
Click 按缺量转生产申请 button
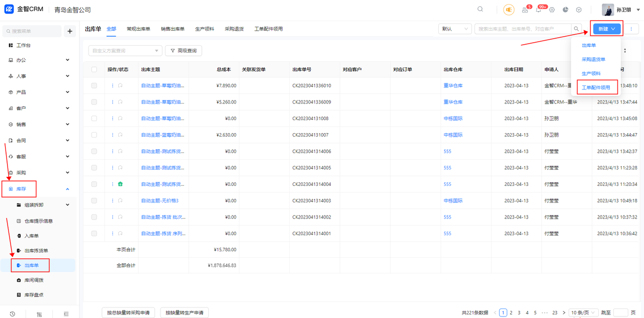pos(185,313)
